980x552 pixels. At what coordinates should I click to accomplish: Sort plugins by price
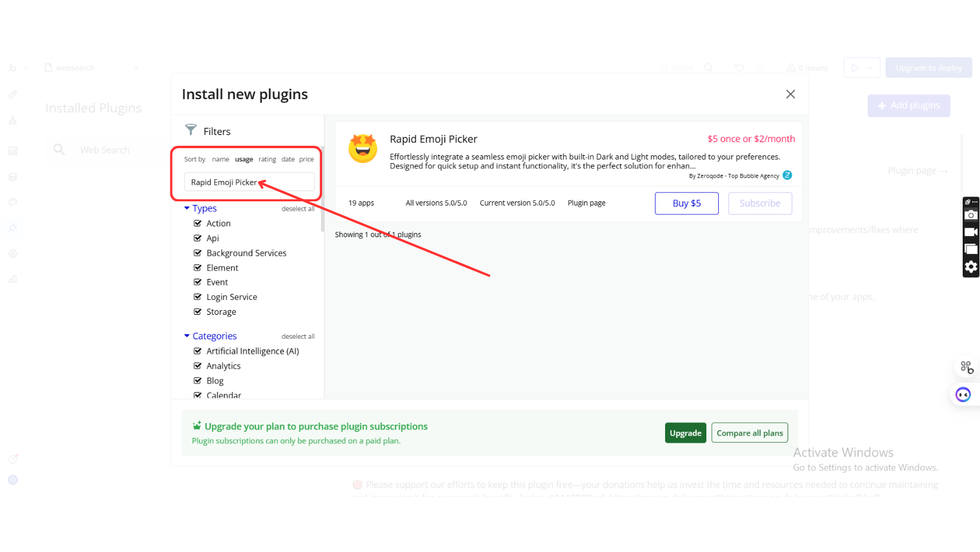coord(307,160)
